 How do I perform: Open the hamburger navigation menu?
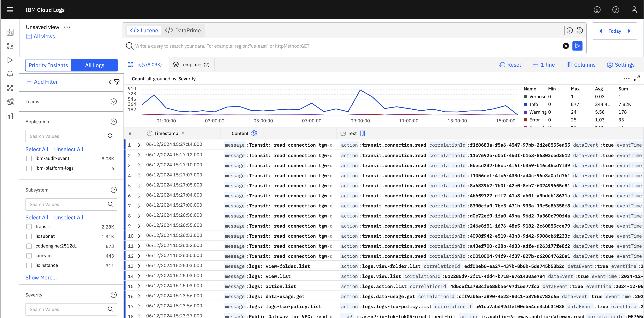click(10, 10)
